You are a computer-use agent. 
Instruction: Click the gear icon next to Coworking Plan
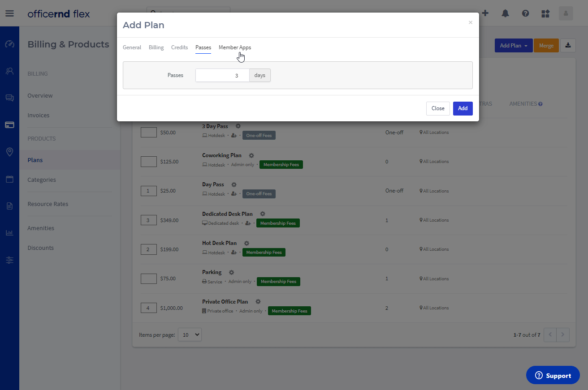tap(251, 155)
